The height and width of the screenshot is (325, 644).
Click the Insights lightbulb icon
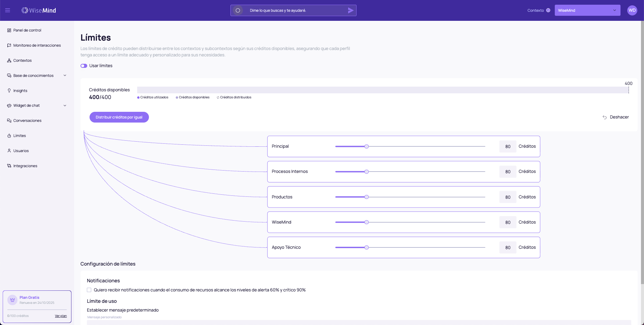pyautogui.click(x=9, y=91)
